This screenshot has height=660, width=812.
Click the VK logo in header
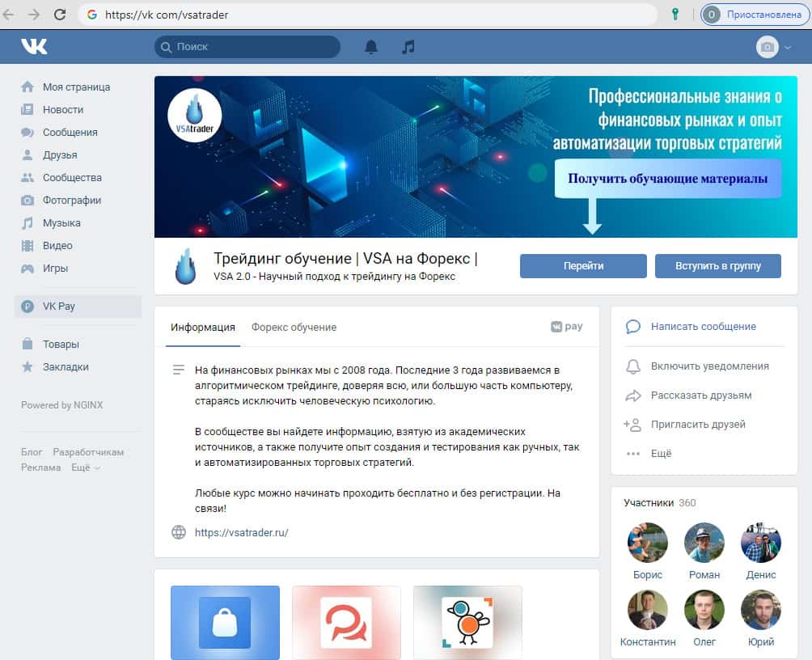point(34,47)
